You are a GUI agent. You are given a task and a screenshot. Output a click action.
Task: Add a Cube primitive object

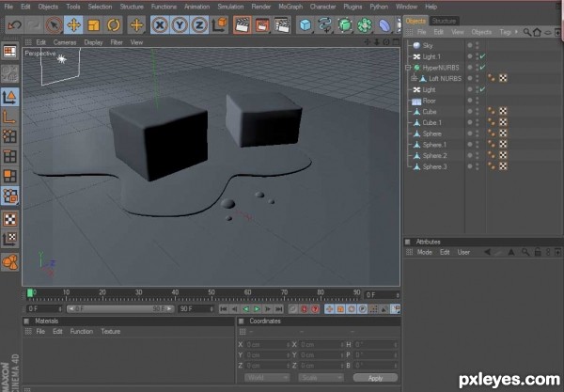pos(305,25)
